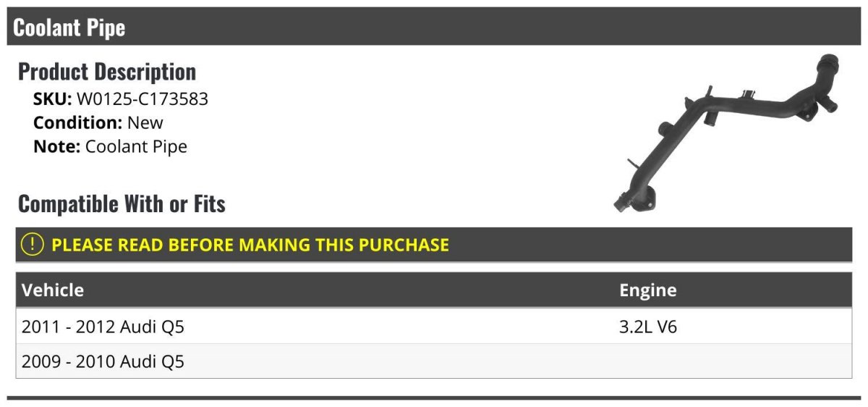This screenshot has height=407, width=868.
Task: Select the Compatible With or Fits heading
Action: pyautogui.click(x=122, y=204)
